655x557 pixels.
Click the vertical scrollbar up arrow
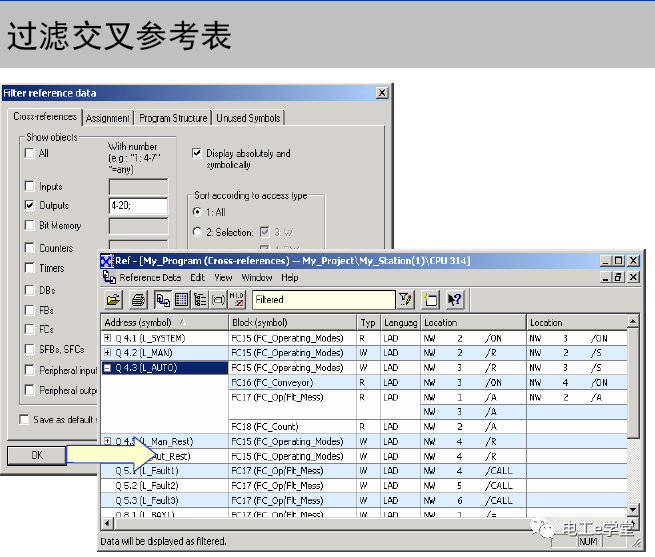pos(633,321)
